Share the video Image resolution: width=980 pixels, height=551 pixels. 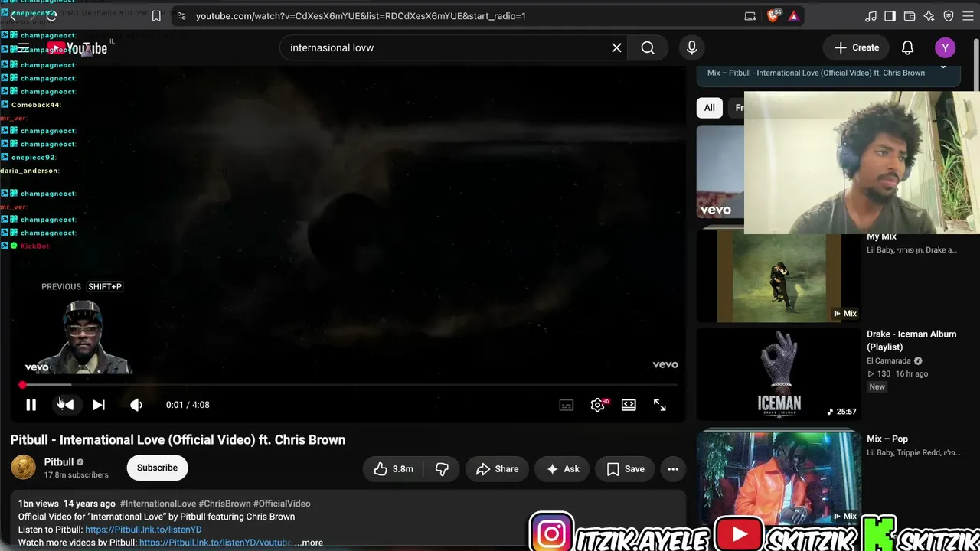(x=497, y=469)
